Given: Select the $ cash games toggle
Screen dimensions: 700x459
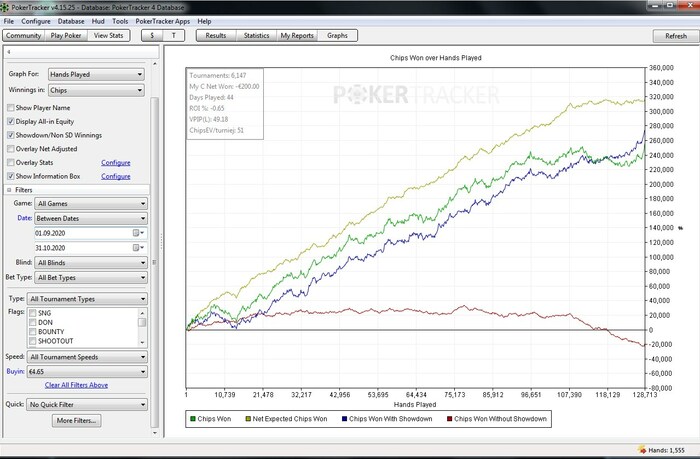Looking at the screenshot, I should tap(152, 35).
